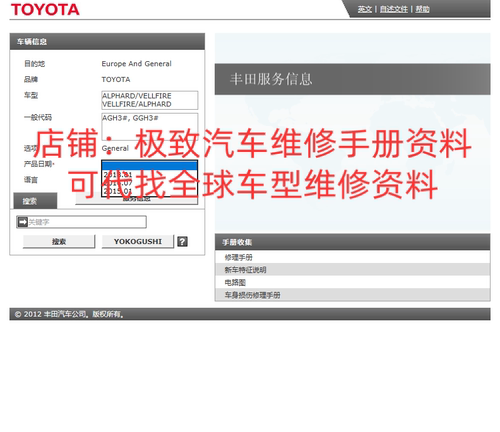The height and width of the screenshot is (432, 500).
Task: Open the question mark help icon beside YOKOGUSHI
Action: tap(182, 241)
